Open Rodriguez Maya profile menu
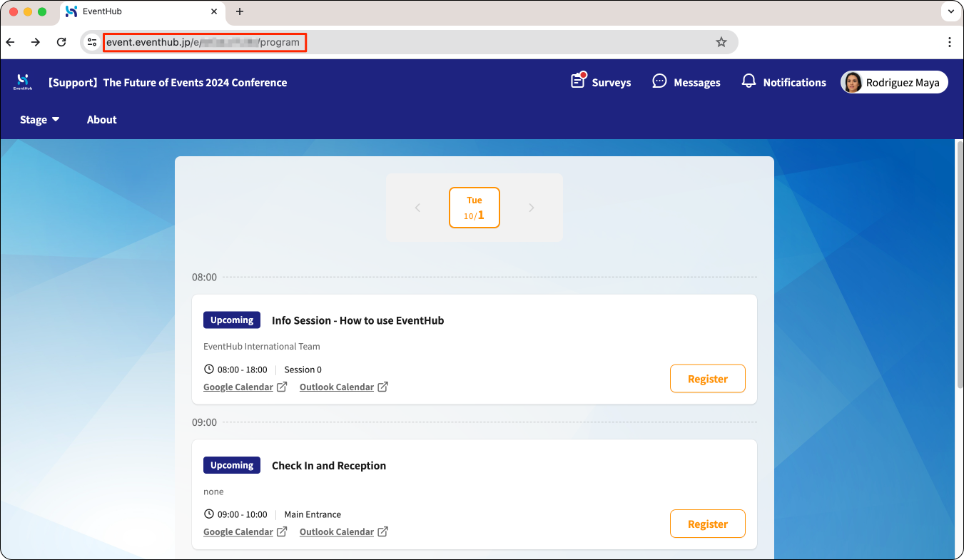The width and height of the screenshot is (964, 560). coord(894,82)
